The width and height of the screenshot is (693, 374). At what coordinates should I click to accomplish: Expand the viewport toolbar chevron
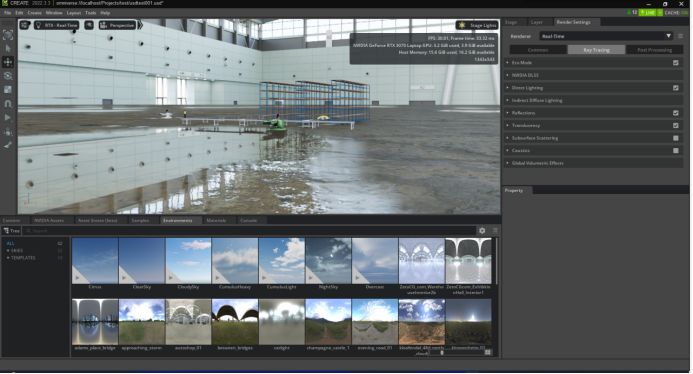coord(140,25)
